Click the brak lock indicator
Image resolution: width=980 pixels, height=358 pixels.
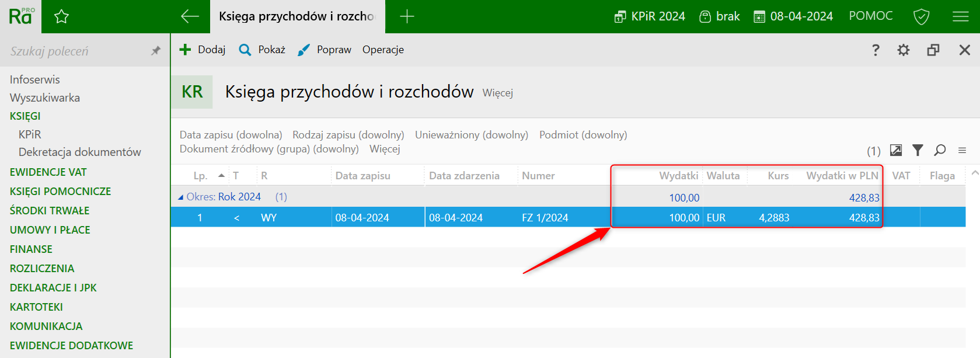tap(720, 16)
